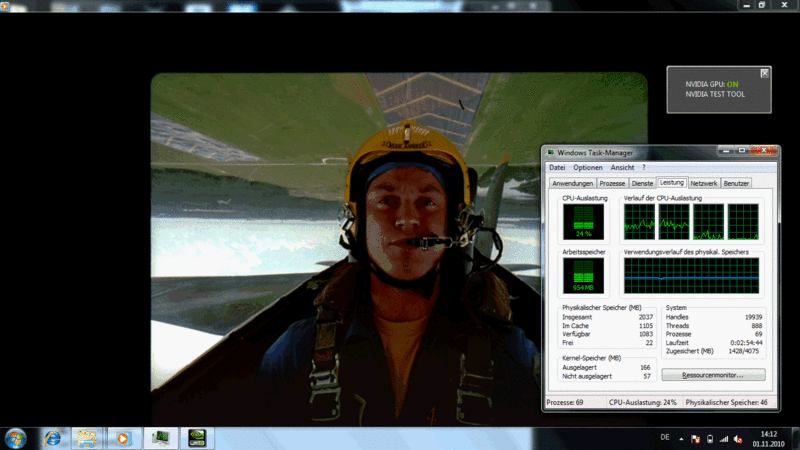Viewport: 800px width, 450px height.
Task: Switch to the Benutzer tab
Action: (x=736, y=183)
